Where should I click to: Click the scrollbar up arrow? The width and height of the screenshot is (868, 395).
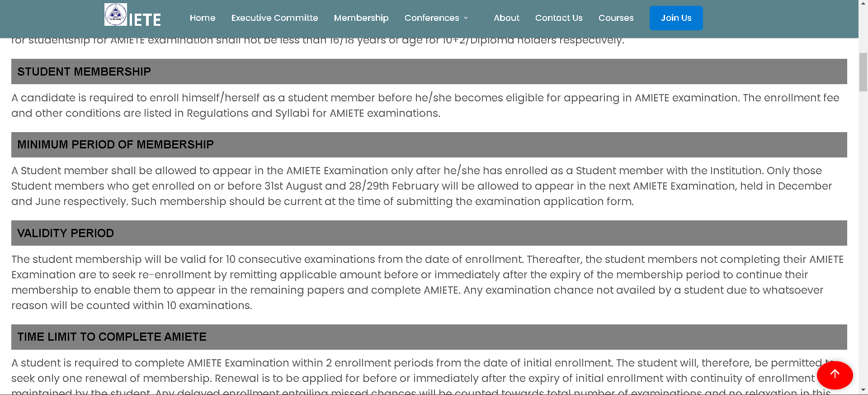(863, 4)
